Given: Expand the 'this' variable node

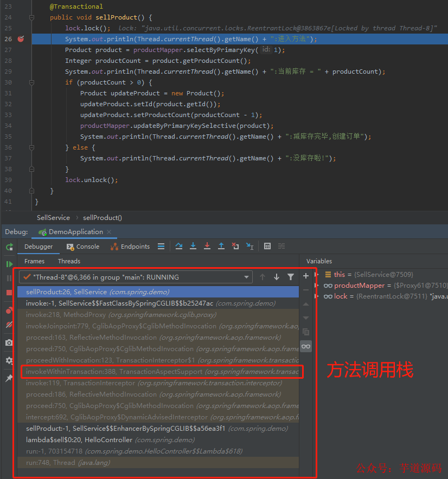Looking at the screenshot, I should click(x=317, y=274).
